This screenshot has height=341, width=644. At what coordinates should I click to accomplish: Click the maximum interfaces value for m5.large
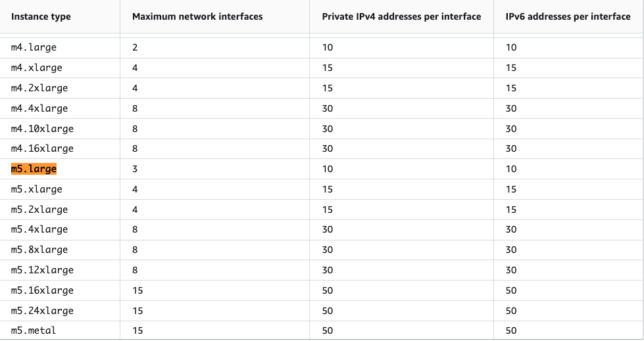point(135,169)
